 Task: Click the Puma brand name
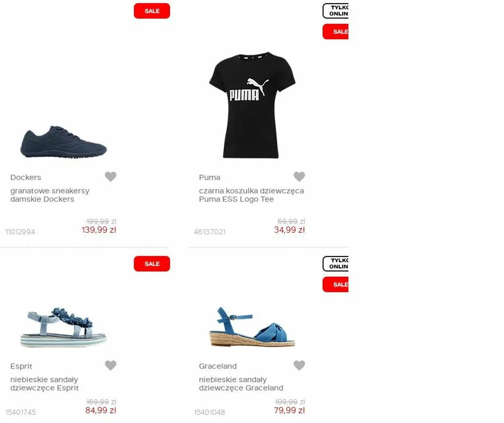point(209,177)
